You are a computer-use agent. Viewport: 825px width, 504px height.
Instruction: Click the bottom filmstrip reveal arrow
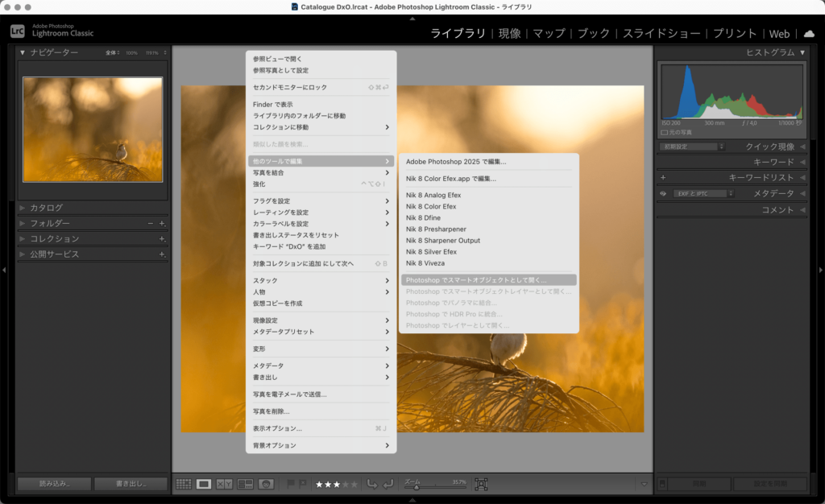click(x=412, y=500)
